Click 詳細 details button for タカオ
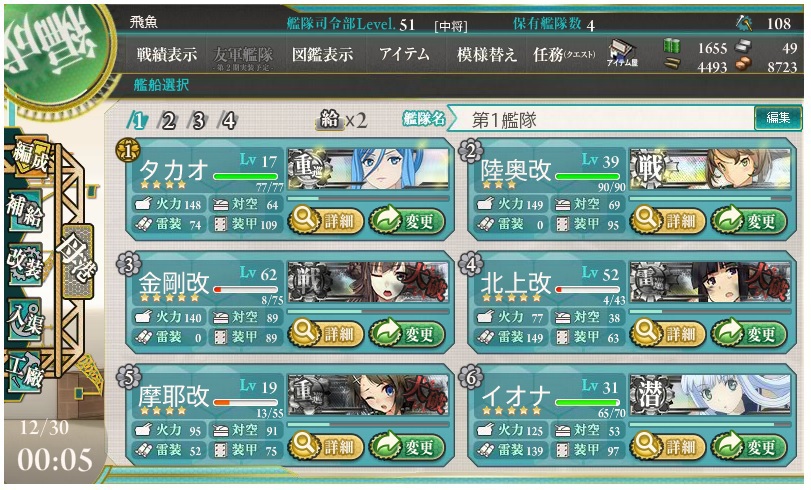 tap(325, 221)
